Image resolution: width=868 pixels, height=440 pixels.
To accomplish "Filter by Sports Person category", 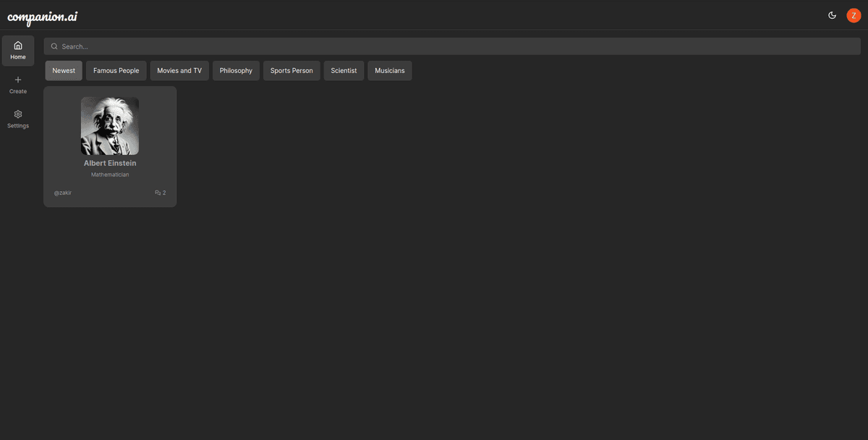I will pyautogui.click(x=292, y=71).
